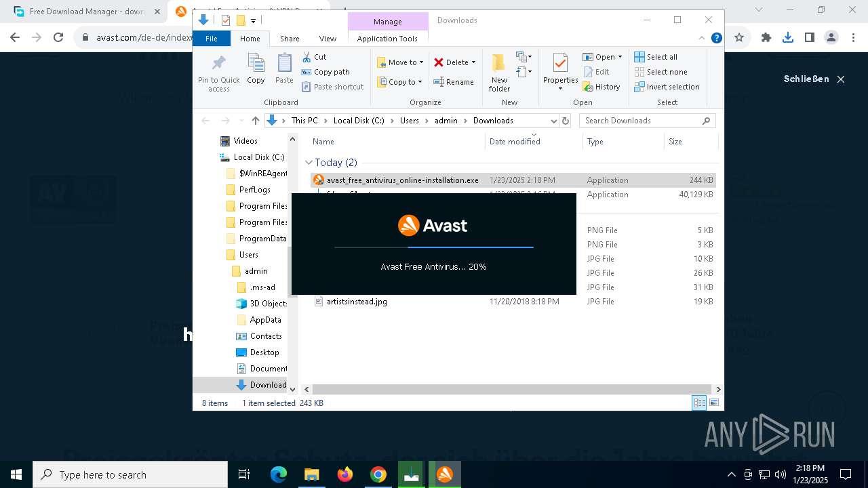Collapse the Today (2) group
This screenshot has height=488, width=868.
[309, 163]
